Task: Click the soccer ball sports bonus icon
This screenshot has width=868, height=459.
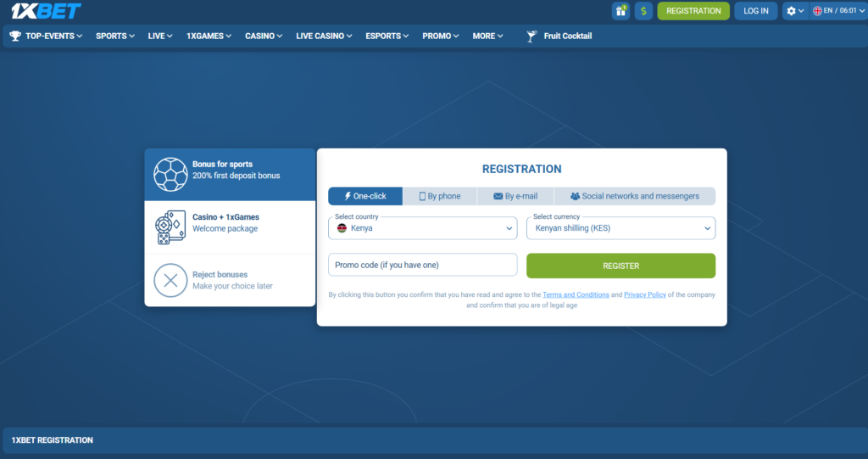Action: click(170, 174)
